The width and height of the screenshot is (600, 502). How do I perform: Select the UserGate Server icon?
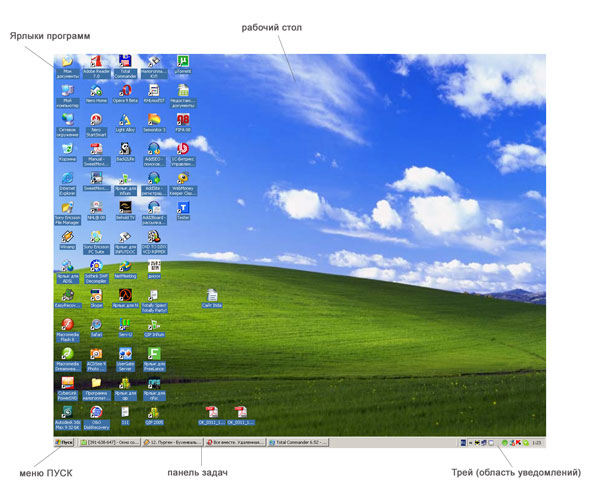[125, 359]
